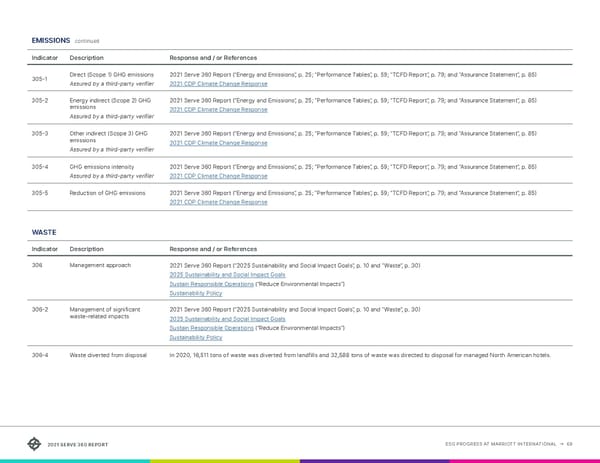Screen dimensions: 600x463
Task: Open the CDP Climate Change Response link for 305-1
Action: [x=218, y=83]
